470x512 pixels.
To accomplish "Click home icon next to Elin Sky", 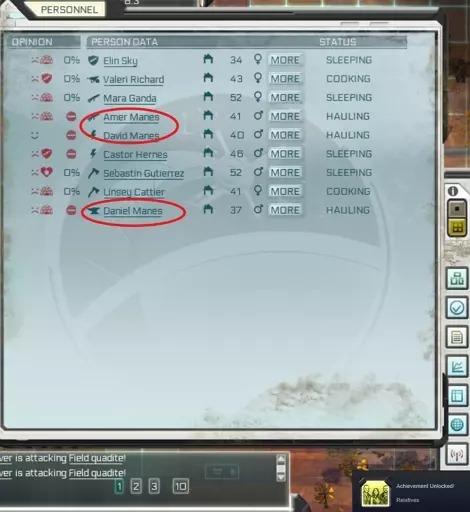I will (208, 59).
